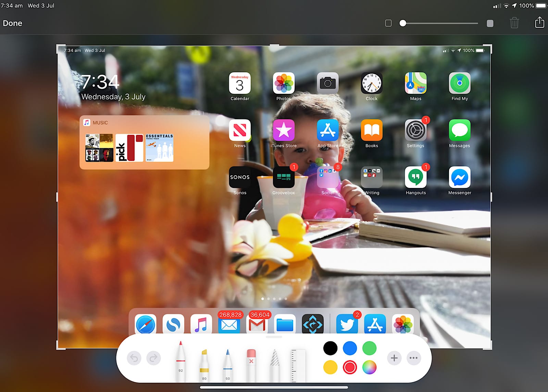Pick the eraser tool

251,365
